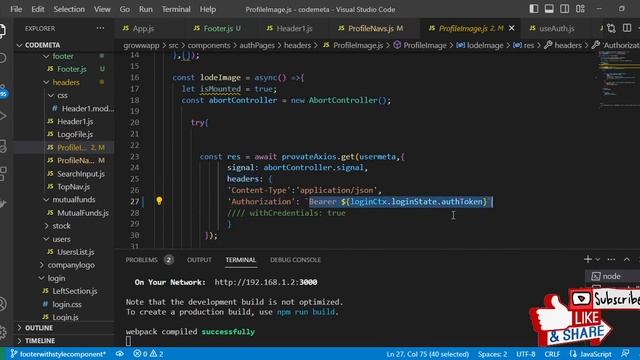Screen dimensions: 640x360
Task: Open Manage gear icon in activity bar
Action: 2,332
